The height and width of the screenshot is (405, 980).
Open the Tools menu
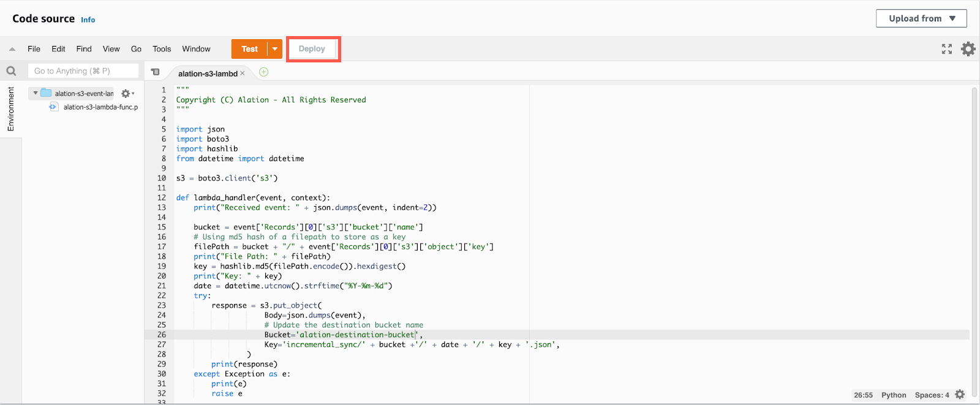tap(162, 49)
